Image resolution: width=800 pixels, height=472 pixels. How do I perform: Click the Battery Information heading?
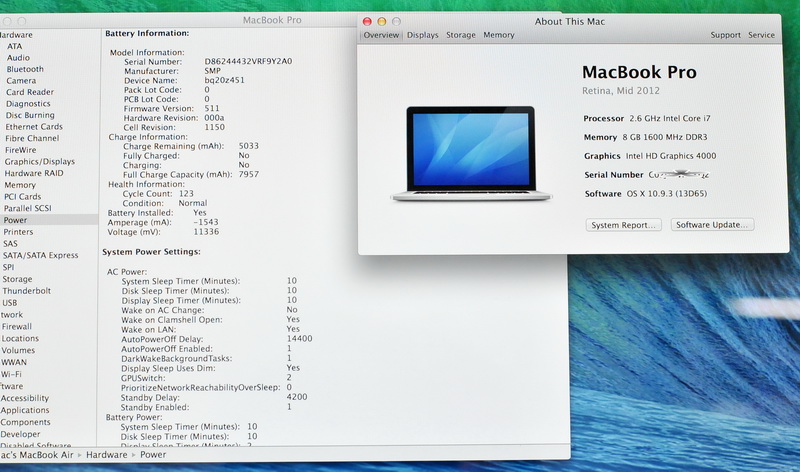click(147, 33)
